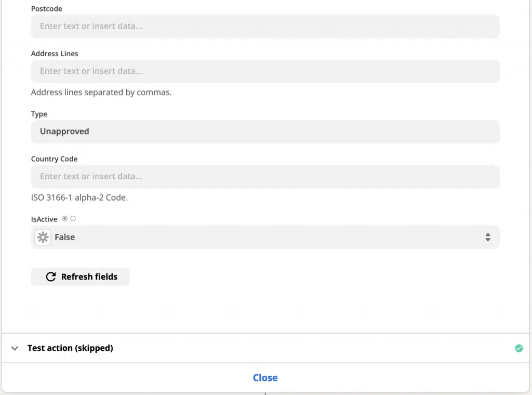Open the Test action (skipped) section
532x395 pixels.
click(265, 348)
